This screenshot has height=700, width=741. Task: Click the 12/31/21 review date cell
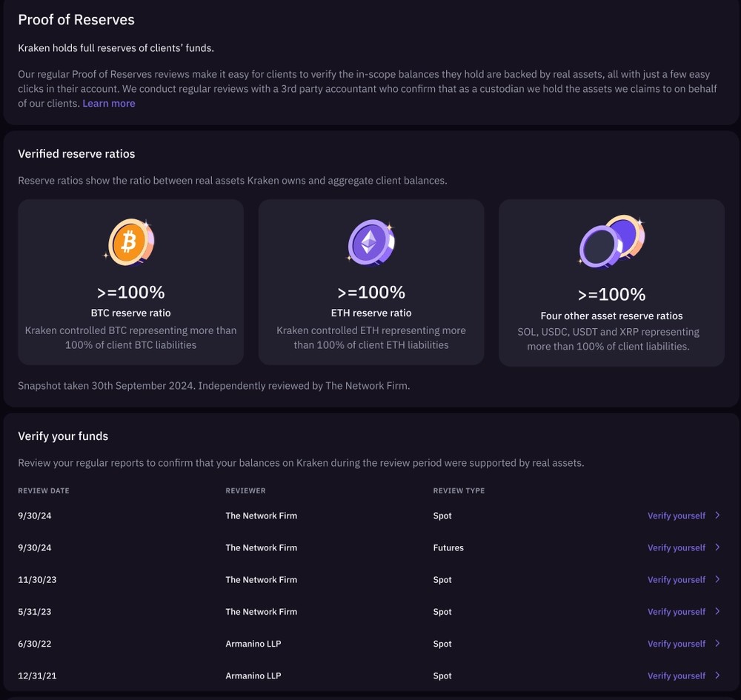coord(37,676)
